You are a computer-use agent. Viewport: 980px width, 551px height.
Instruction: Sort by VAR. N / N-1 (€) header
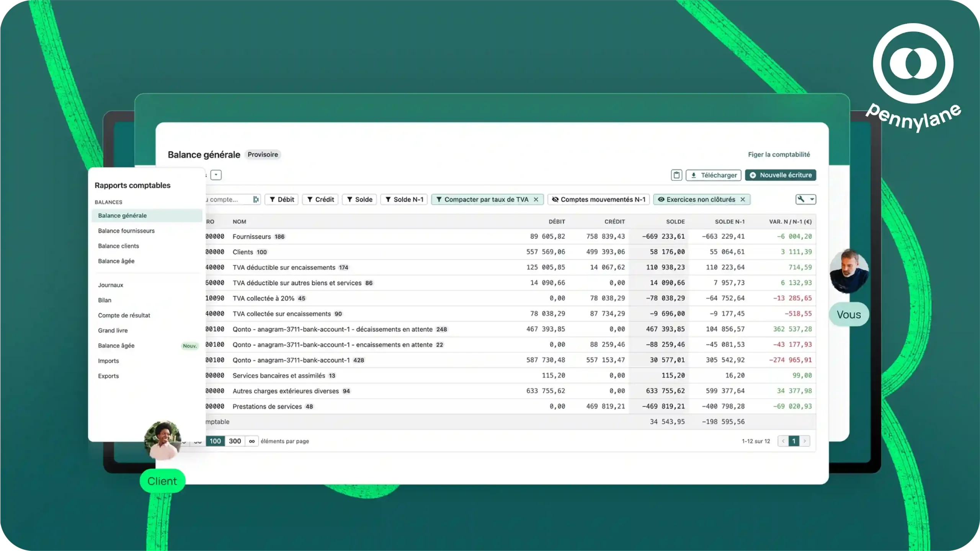coord(790,222)
